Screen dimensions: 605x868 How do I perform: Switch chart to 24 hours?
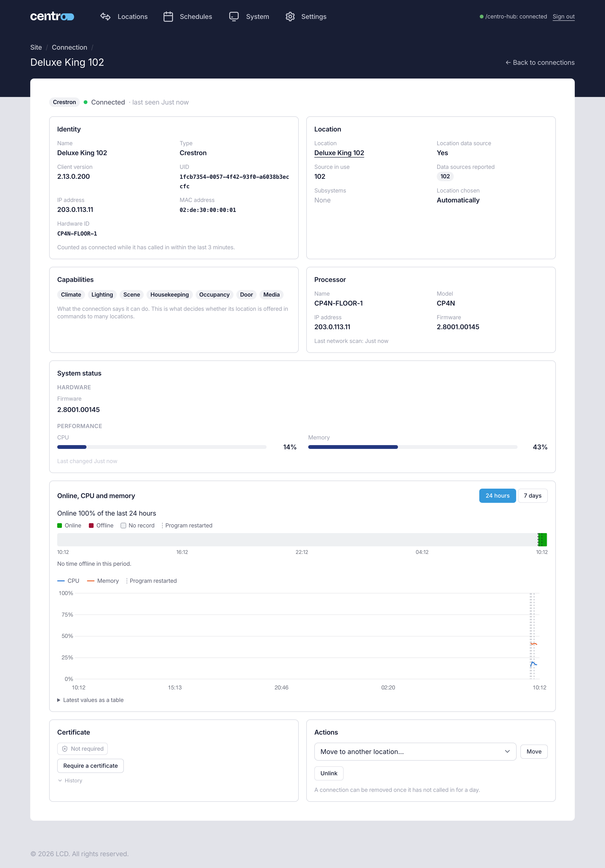click(x=497, y=496)
